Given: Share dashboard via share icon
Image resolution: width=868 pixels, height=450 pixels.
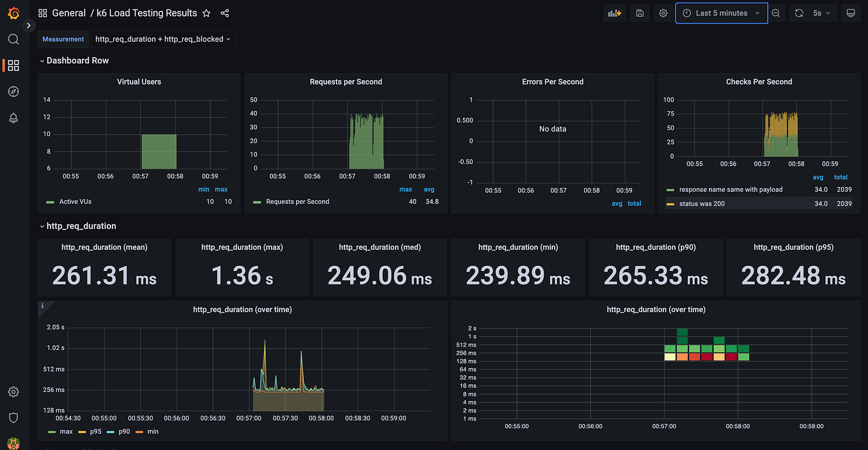Looking at the screenshot, I should 225,13.
